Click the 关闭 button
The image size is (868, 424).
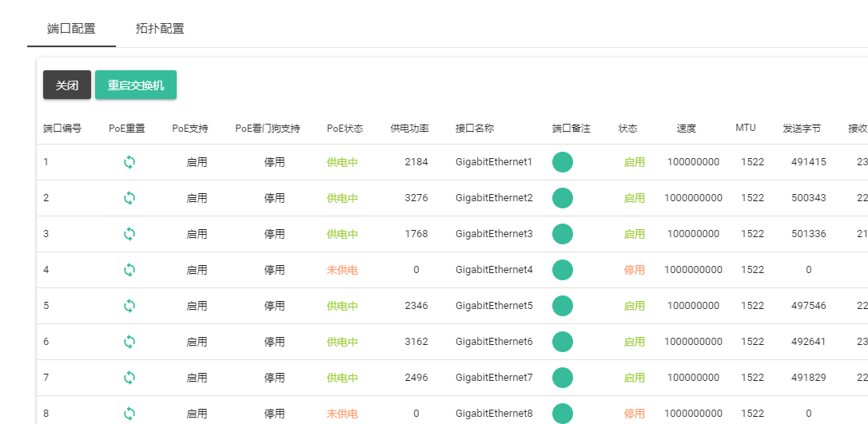coord(67,85)
